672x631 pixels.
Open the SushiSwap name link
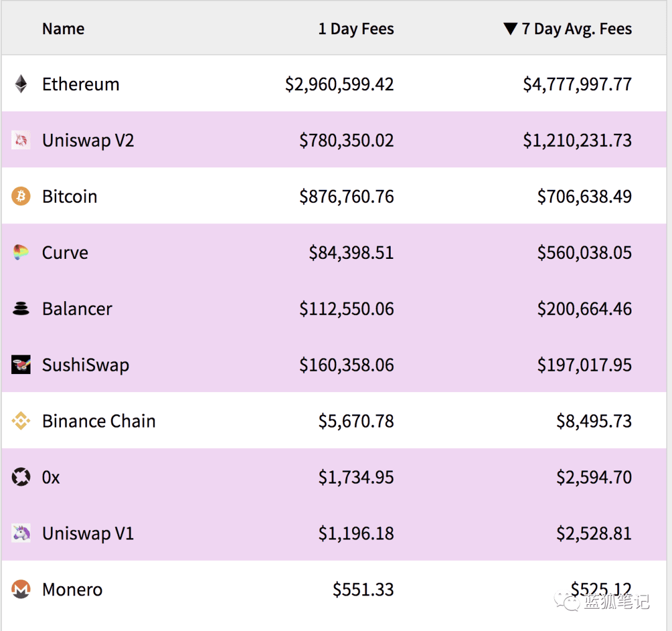(x=85, y=365)
